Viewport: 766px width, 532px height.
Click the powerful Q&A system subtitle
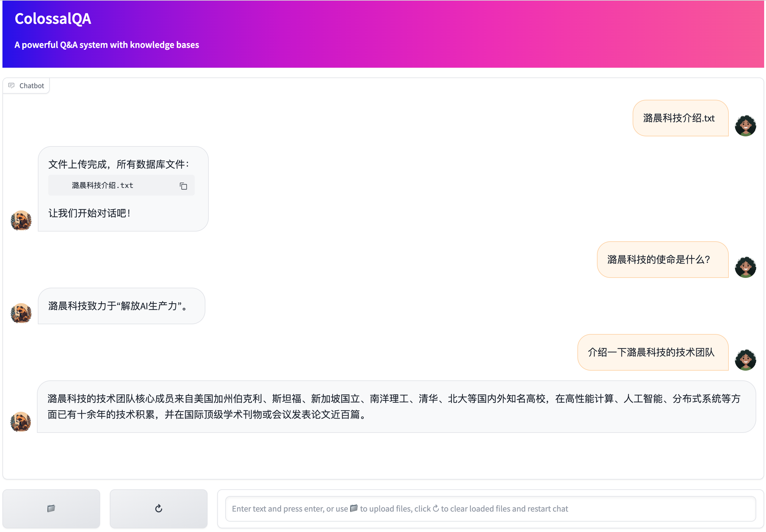[x=107, y=45]
